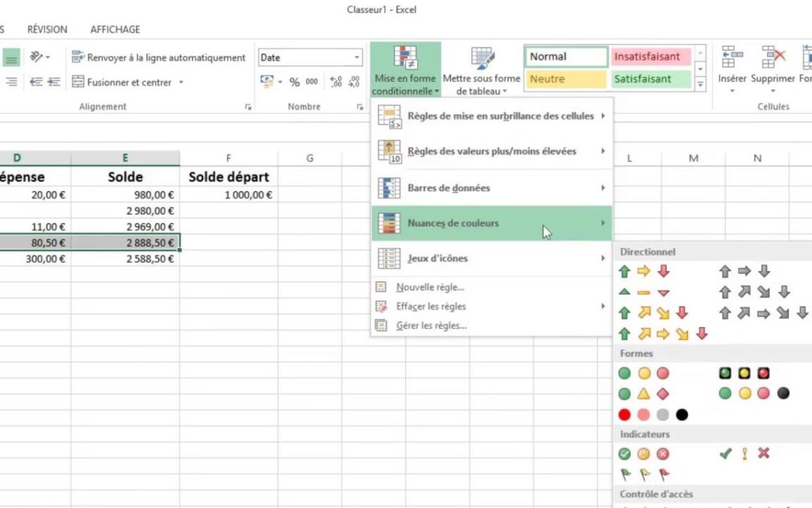Choose 3 flags icon set
This screenshot has width=812, height=508.
coord(644,474)
